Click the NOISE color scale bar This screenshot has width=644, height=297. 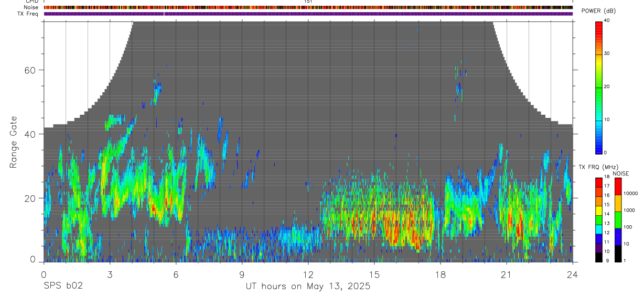tap(618, 220)
